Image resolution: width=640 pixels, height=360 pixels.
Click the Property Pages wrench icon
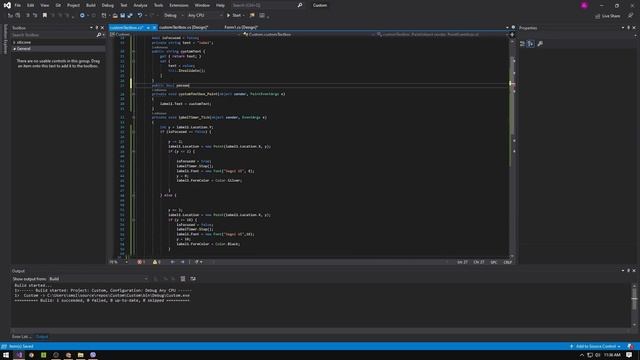click(540, 44)
